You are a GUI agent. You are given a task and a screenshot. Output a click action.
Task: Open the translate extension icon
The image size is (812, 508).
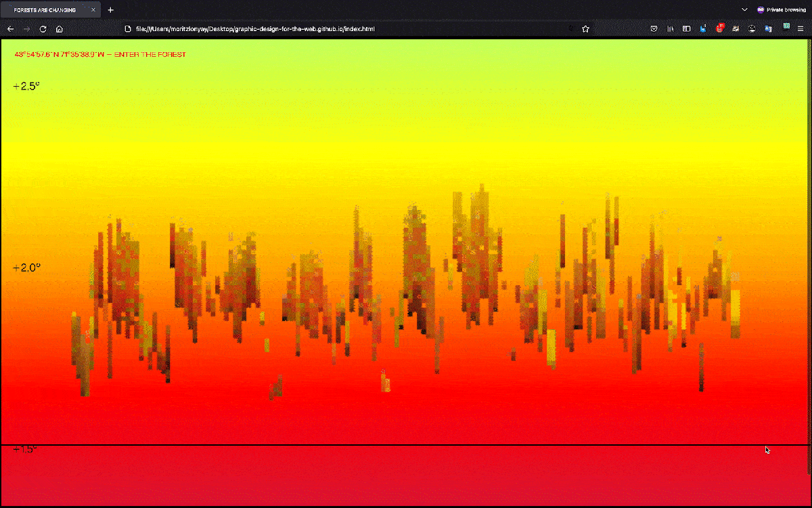click(x=768, y=29)
